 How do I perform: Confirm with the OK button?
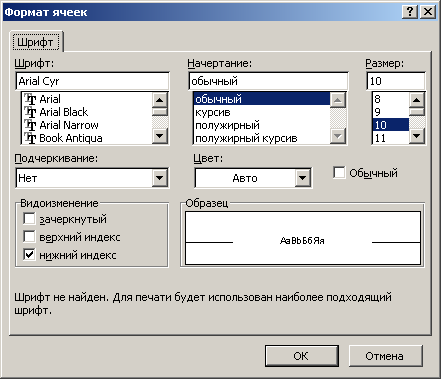tap(302, 356)
